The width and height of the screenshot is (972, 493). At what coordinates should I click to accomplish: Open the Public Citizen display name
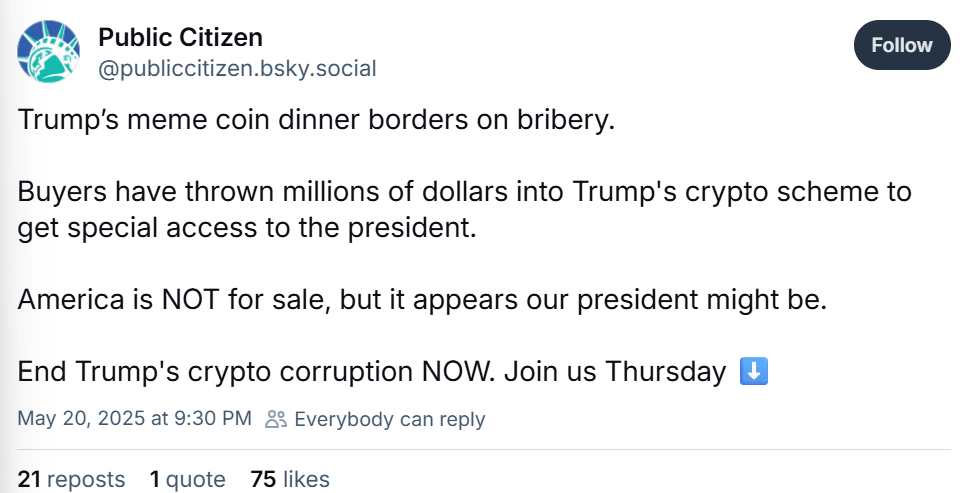(180, 38)
